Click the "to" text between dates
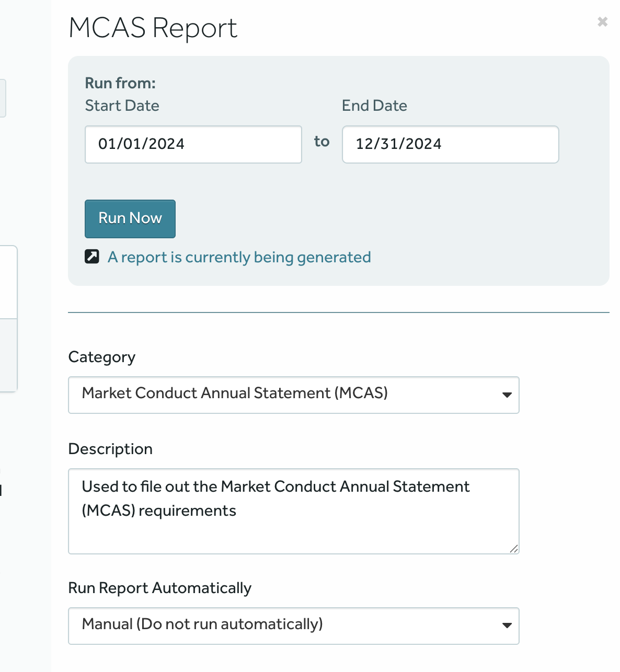 coord(322,142)
